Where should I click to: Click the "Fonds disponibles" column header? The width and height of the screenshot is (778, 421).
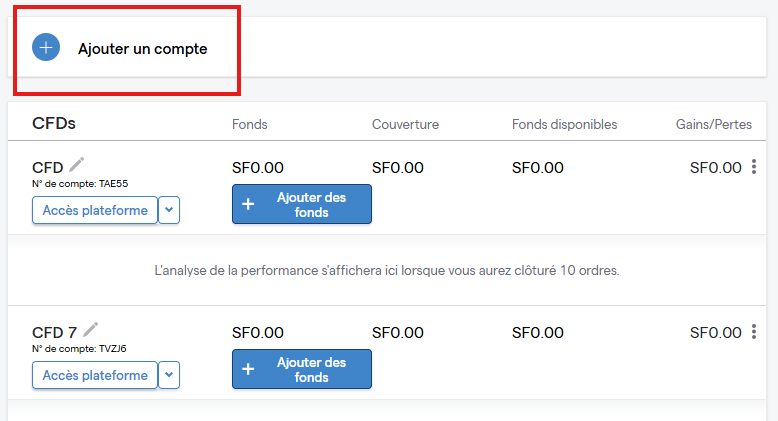coord(565,124)
